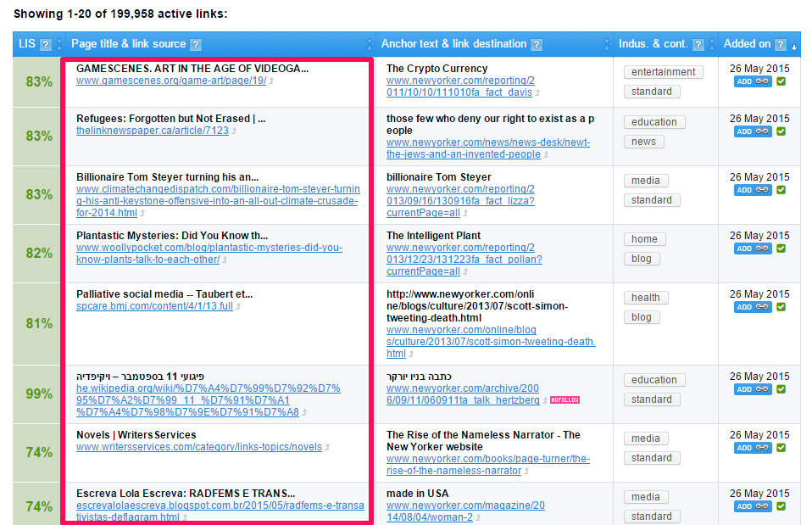This screenshot has height=525, width=812.
Task: Toggle green checkbox in GAMESCENES row
Action: [x=781, y=81]
